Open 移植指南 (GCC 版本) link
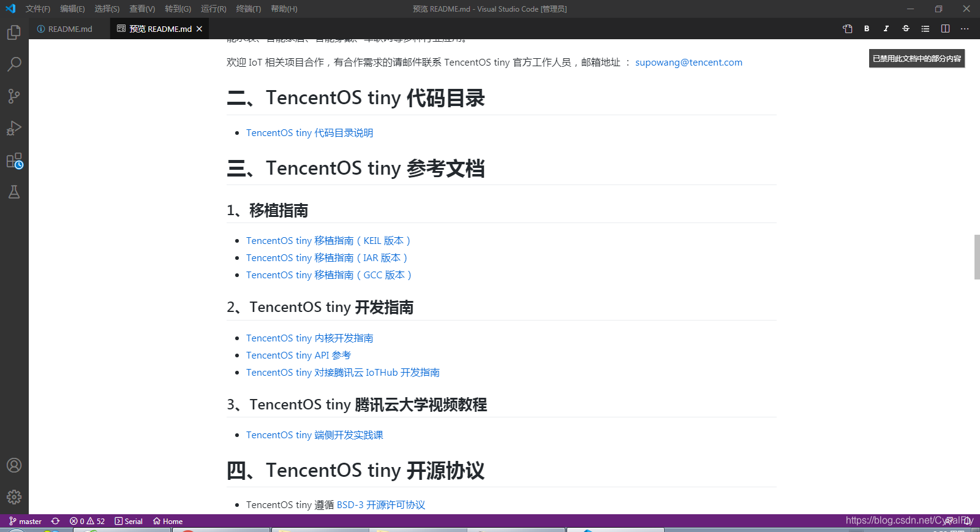Viewport: 980px width, 532px height. [x=329, y=275]
